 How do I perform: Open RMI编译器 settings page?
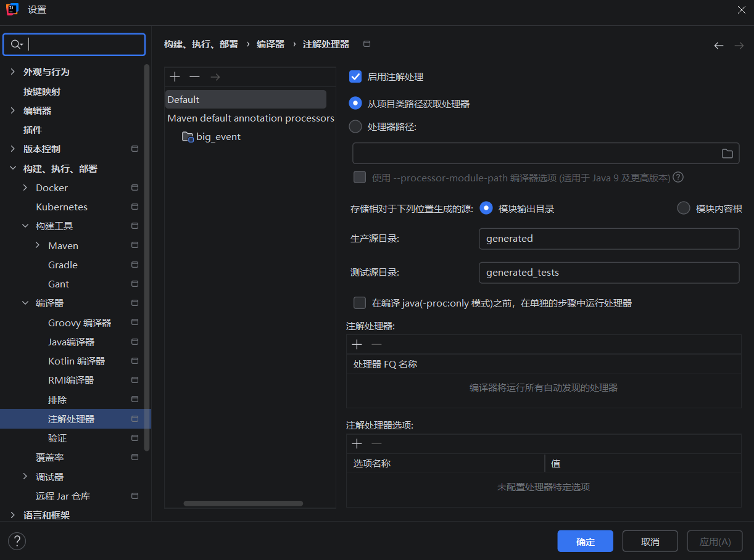(x=71, y=380)
